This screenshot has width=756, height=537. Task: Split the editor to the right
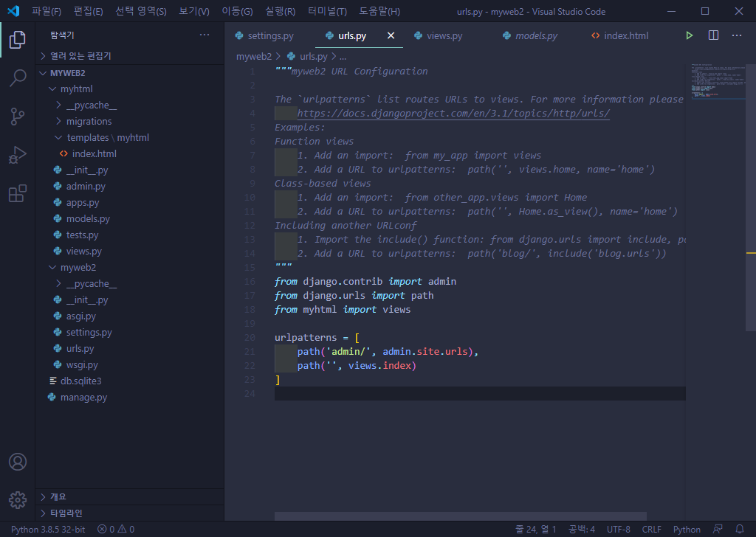(x=714, y=35)
